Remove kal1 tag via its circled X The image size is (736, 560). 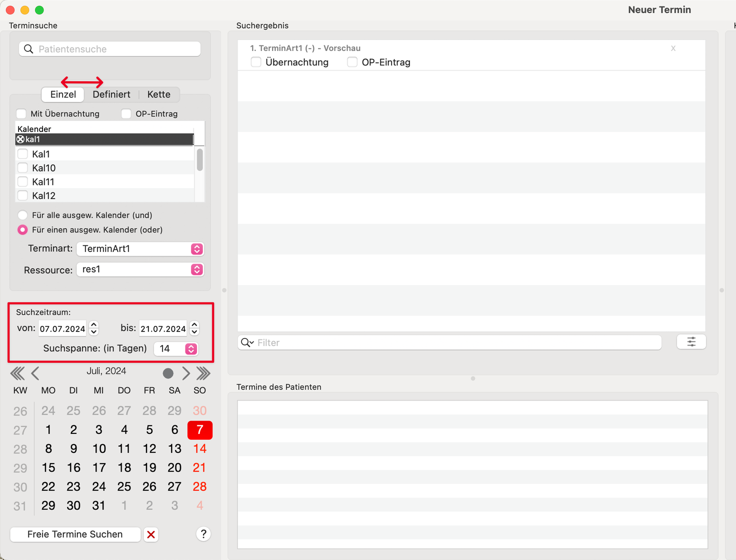(20, 139)
